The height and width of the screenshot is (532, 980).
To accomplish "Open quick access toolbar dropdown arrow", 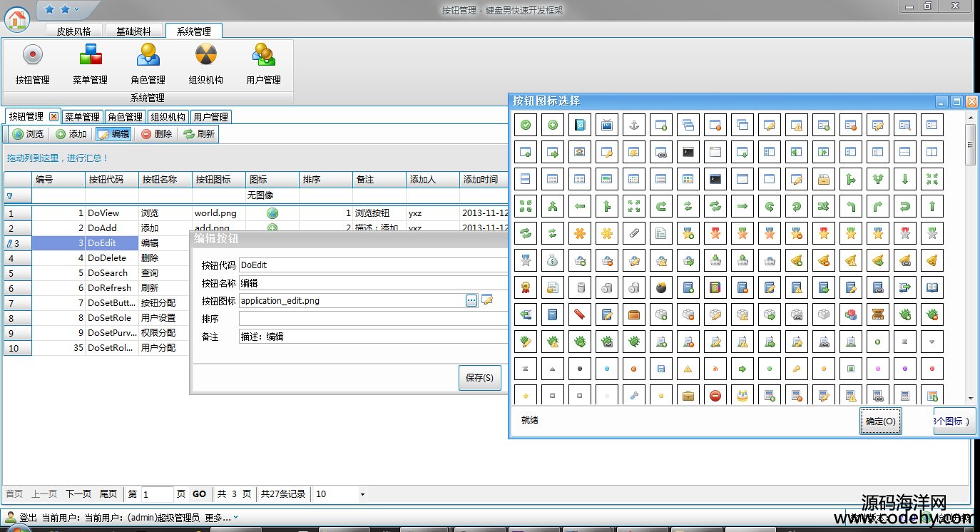I will coord(77,9).
